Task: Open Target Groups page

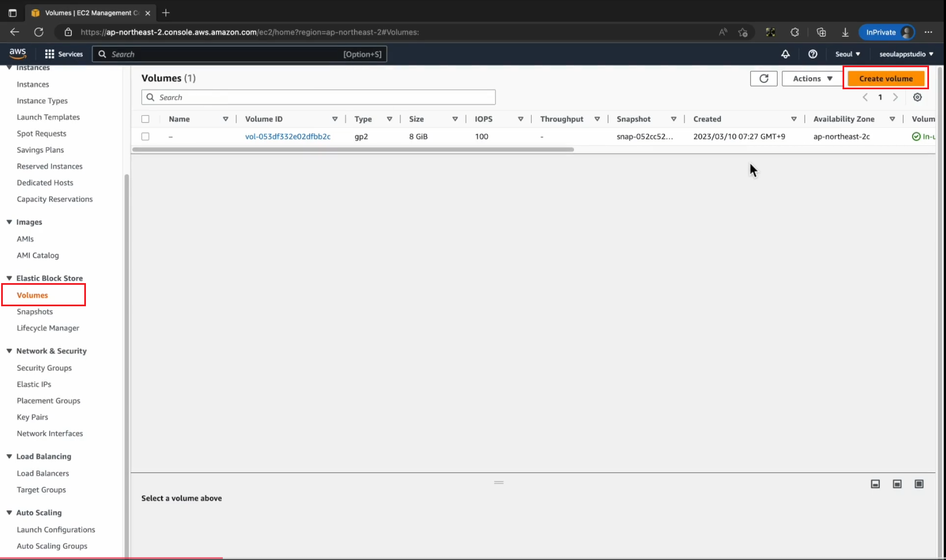Action: click(x=41, y=490)
